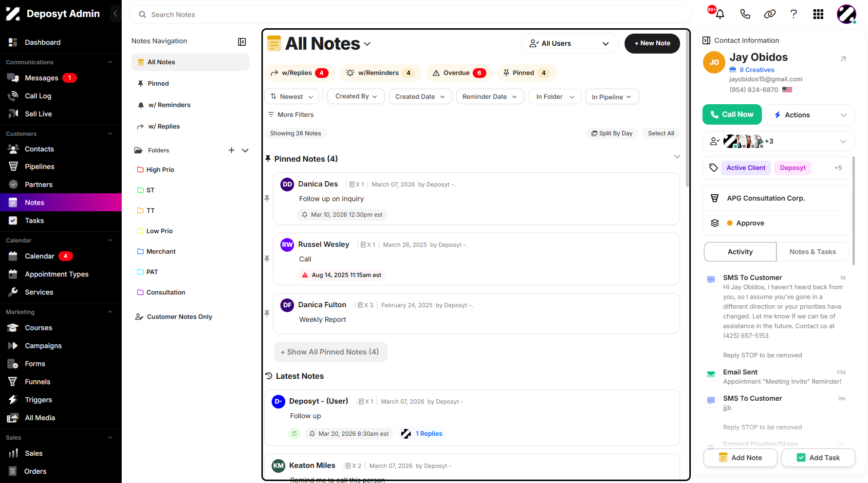Click the Search Notes field
Image resolution: width=868 pixels, height=483 pixels.
point(410,15)
